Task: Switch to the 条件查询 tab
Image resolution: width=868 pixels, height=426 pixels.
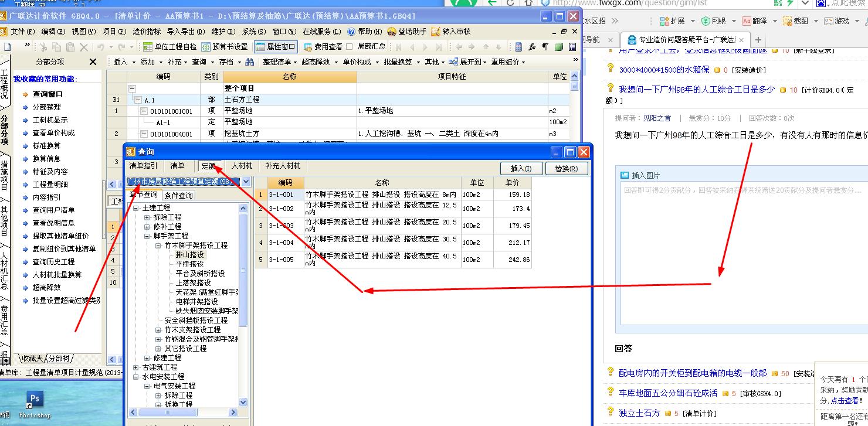Action: coord(179,195)
